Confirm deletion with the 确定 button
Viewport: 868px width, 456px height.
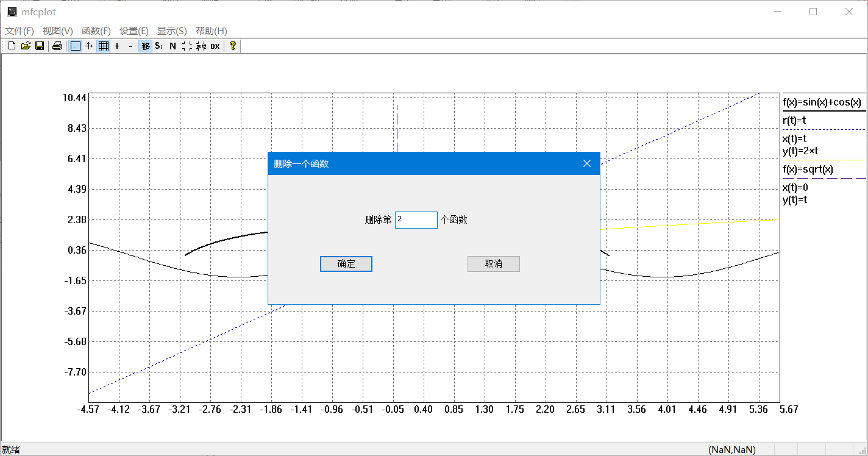346,264
